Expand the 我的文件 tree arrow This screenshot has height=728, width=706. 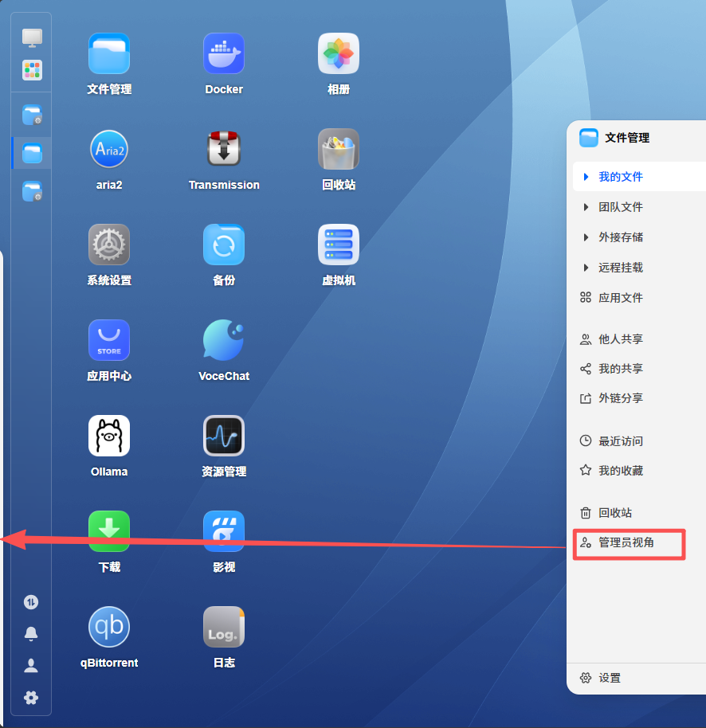[x=586, y=177]
